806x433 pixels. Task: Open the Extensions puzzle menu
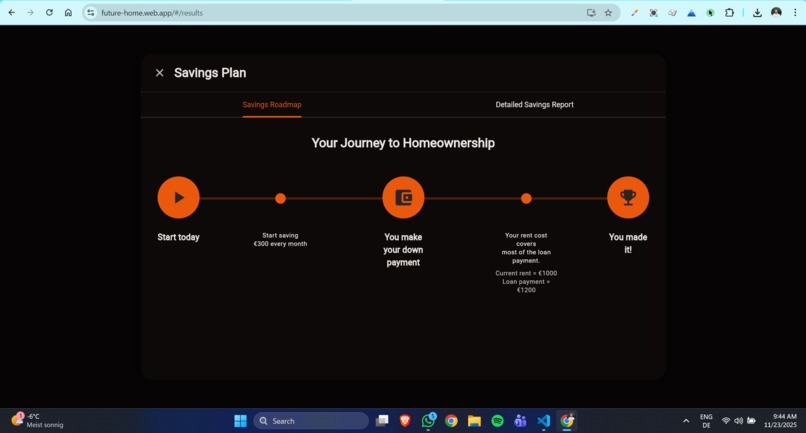729,13
